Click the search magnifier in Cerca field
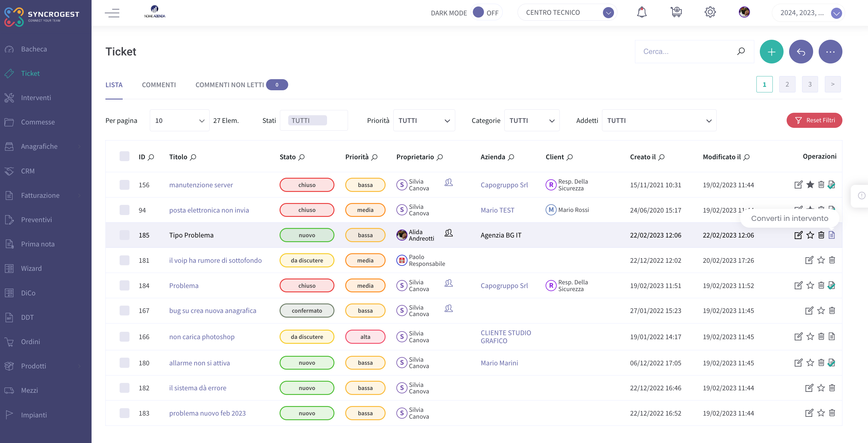Screen dimensions: 868x443 (741, 51)
